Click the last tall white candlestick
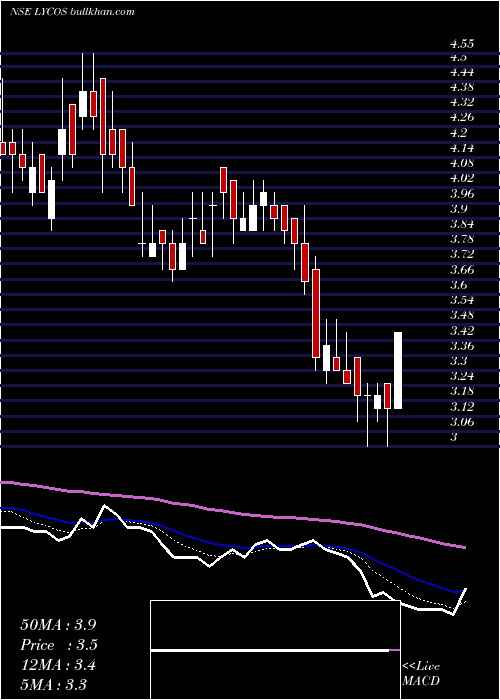The width and height of the screenshot is (500, 700). [x=397, y=371]
